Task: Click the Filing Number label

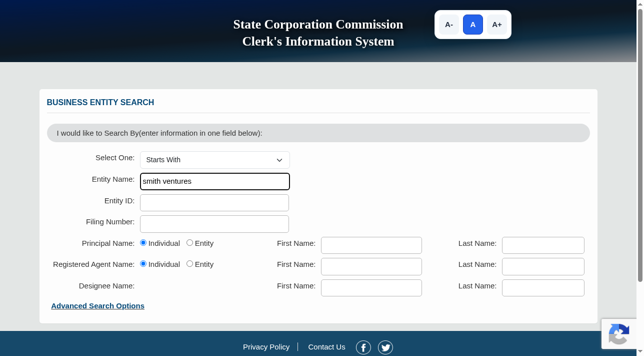Action: (110, 222)
